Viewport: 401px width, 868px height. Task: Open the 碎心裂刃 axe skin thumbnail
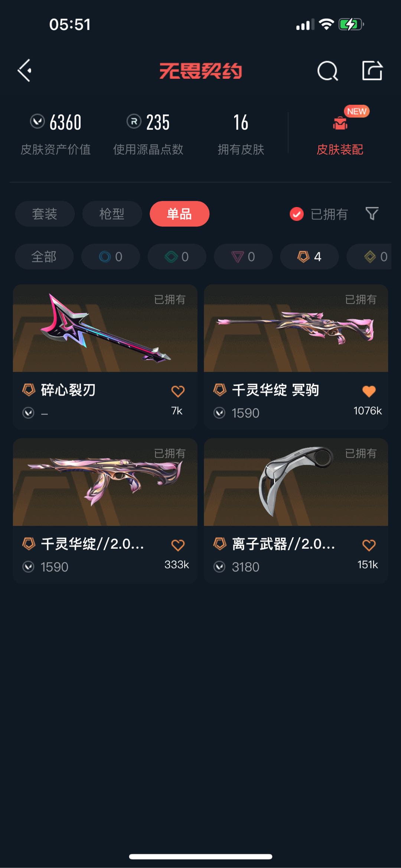coord(105,328)
